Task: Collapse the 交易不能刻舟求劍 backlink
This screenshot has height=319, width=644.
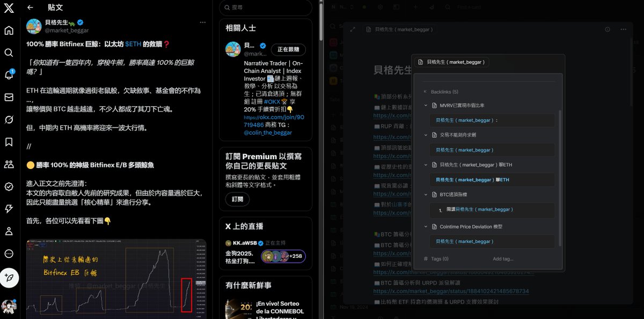Action: click(x=426, y=135)
